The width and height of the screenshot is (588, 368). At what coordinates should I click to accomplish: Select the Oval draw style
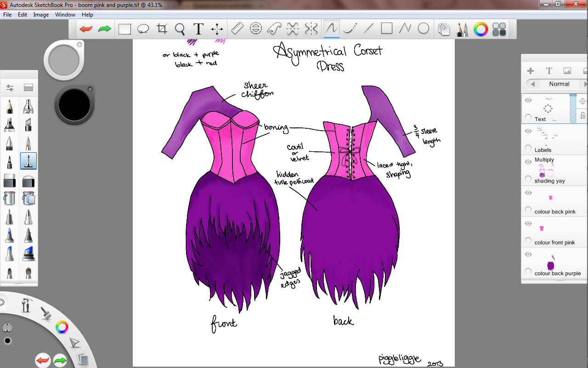pos(424,29)
